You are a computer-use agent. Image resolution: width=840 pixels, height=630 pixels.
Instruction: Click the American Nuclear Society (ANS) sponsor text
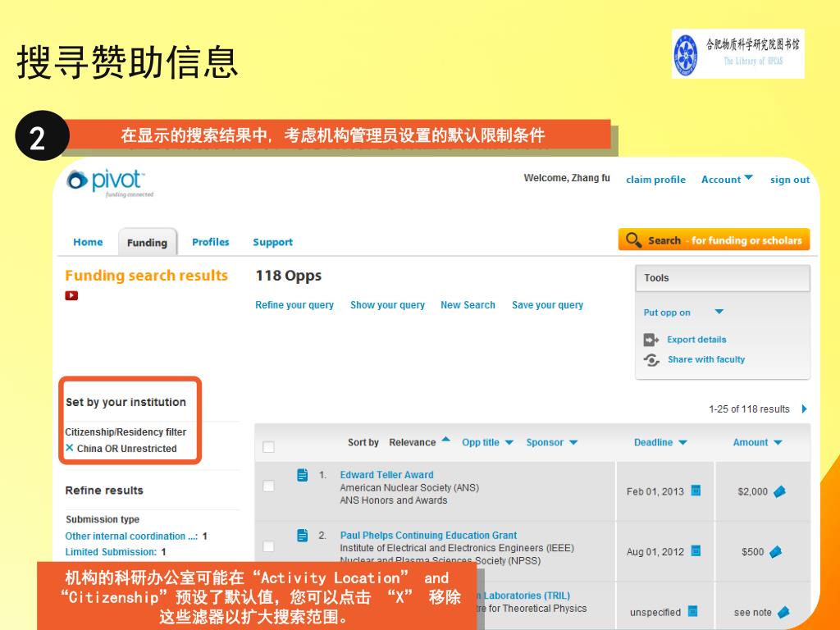point(409,487)
